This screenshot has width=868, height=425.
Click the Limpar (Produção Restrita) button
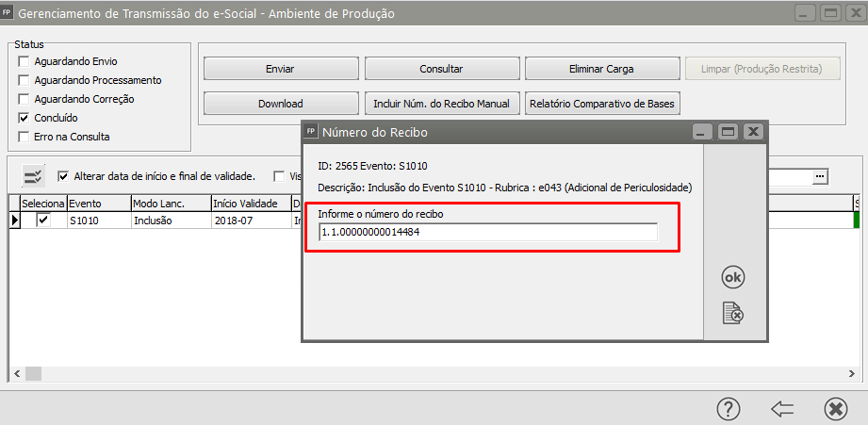pos(762,69)
